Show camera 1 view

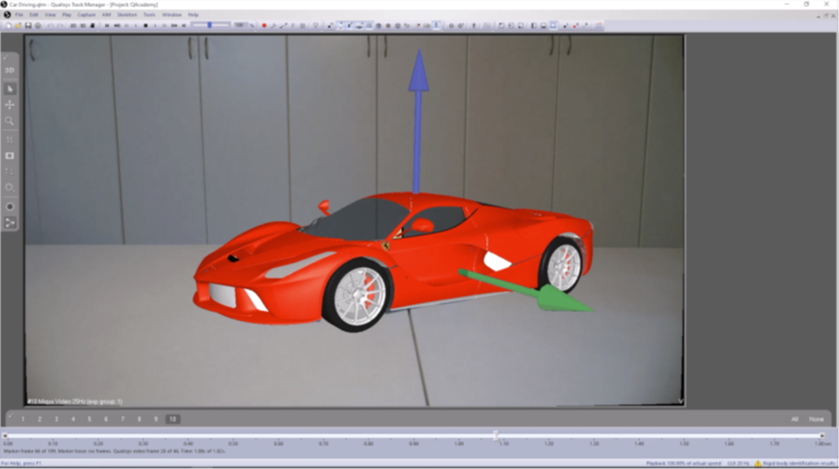pos(23,419)
